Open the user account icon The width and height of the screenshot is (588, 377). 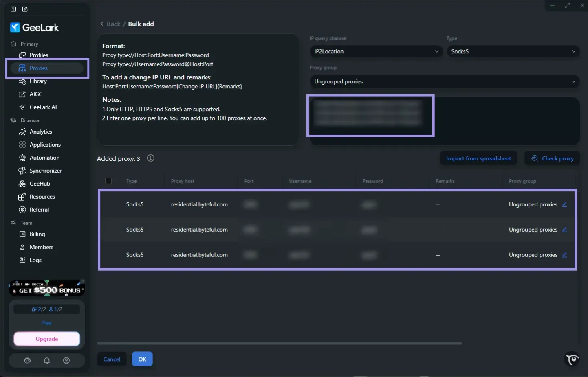coord(66,360)
